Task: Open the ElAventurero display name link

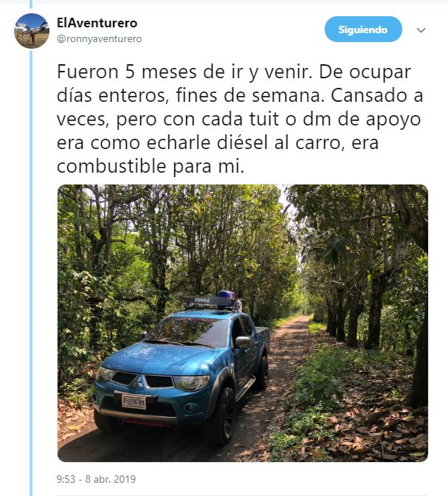Action: 97,23
